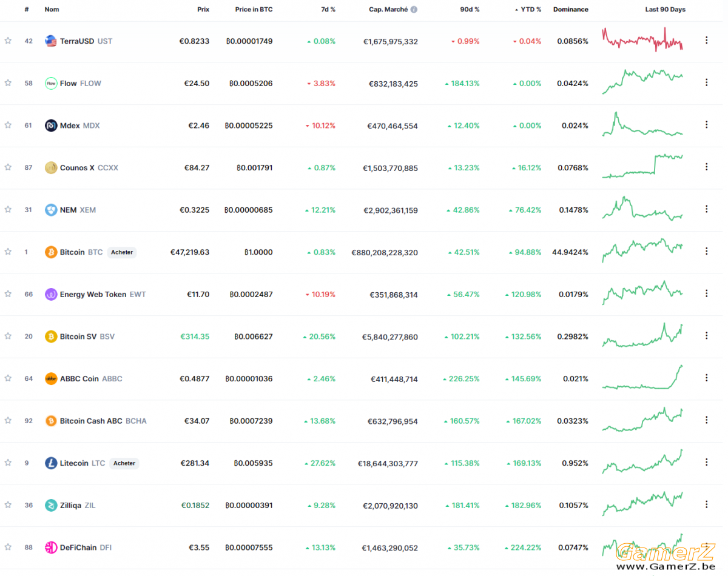This screenshot has width=728, height=576.
Task: Click the Flow coin logo
Action: pyautogui.click(x=51, y=83)
